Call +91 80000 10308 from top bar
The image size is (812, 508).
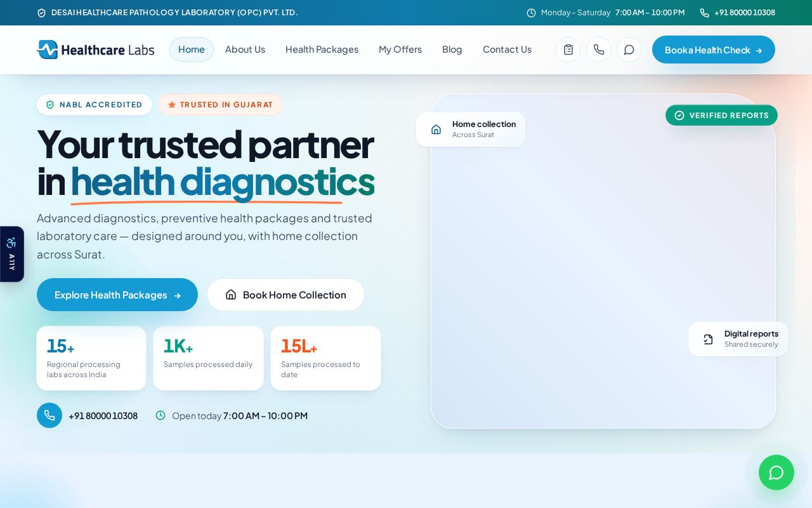click(x=745, y=13)
